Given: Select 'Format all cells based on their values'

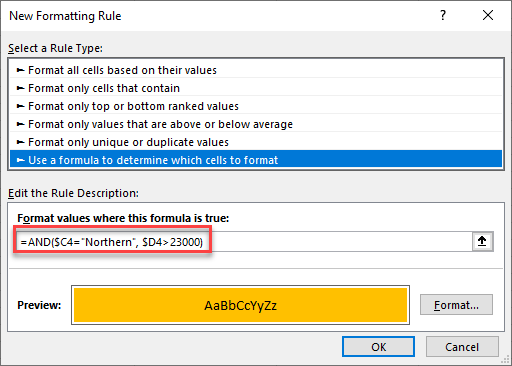Looking at the screenshot, I should pyautogui.click(x=256, y=70).
